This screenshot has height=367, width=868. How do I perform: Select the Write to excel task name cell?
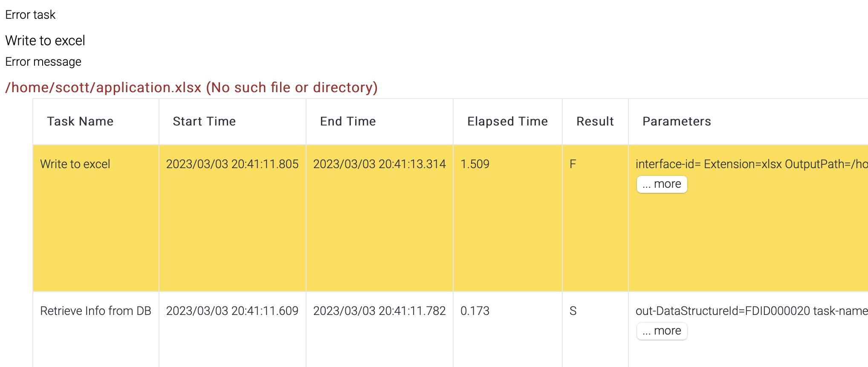click(75, 164)
